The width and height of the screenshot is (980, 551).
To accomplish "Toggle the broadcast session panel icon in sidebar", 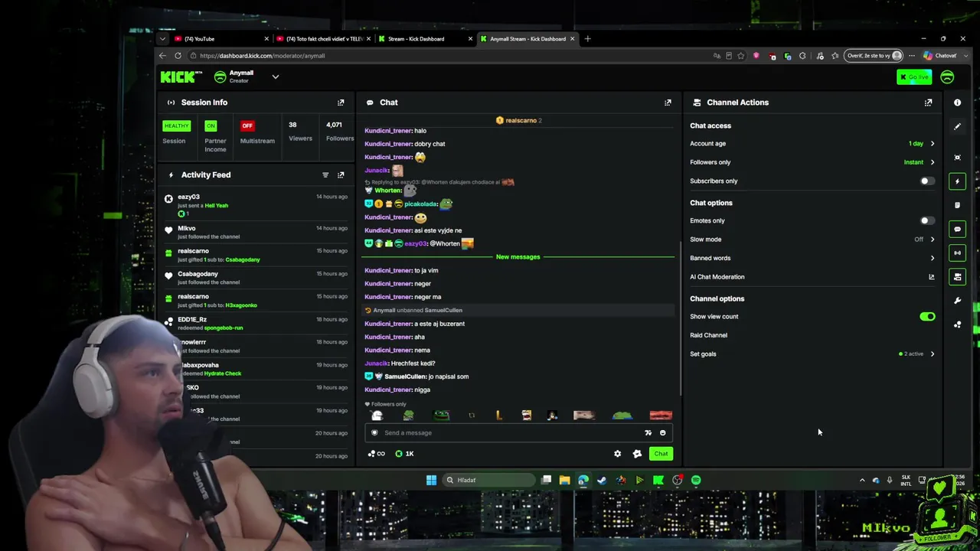I will point(957,253).
